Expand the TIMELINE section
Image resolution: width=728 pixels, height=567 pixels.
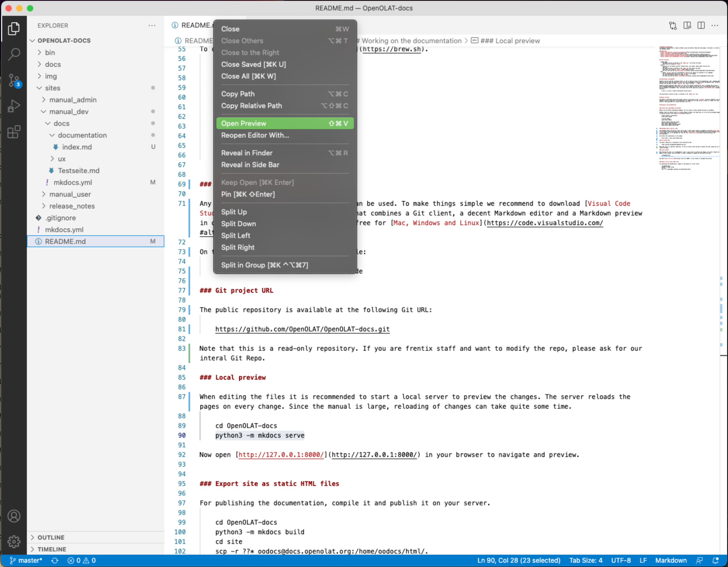52,549
